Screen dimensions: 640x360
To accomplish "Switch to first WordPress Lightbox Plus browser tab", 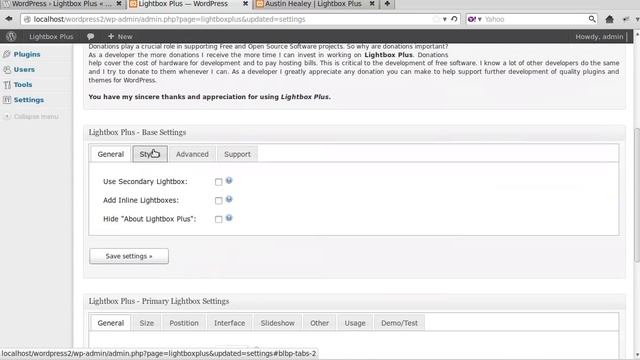I will [61, 4].
